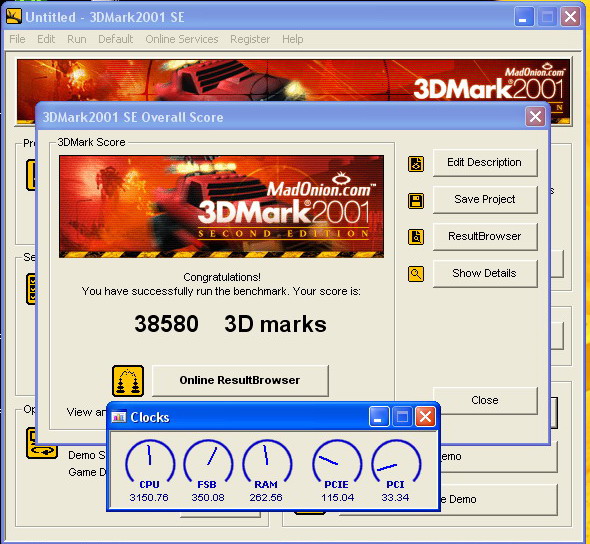Click the RAM clock gauge
The height and width of the screenshot is (544, 590).
[267, 460]
